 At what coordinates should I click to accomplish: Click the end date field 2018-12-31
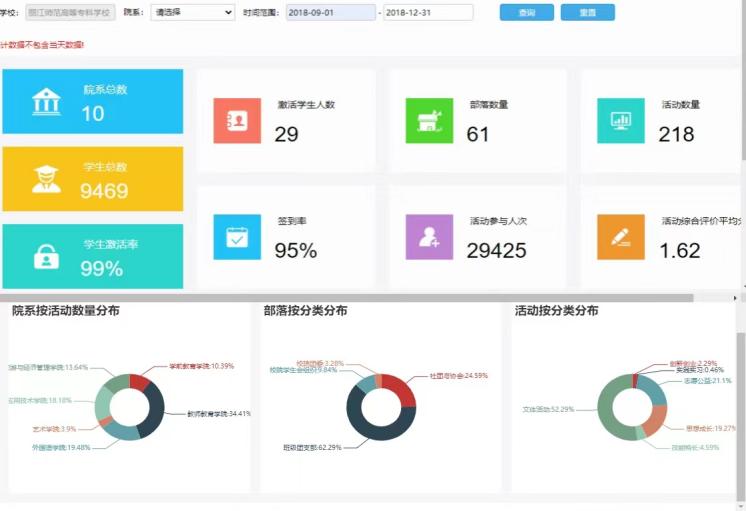(427, 13)
